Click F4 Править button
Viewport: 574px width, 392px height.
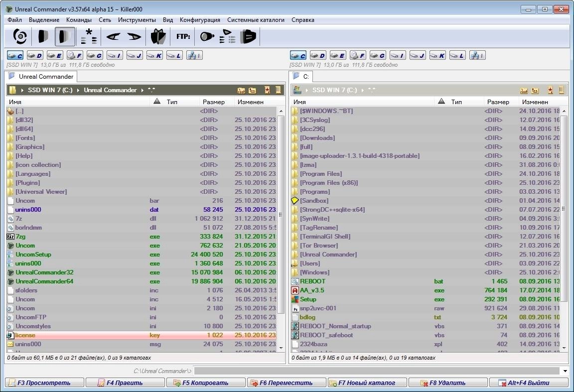(x=125, y=383)
